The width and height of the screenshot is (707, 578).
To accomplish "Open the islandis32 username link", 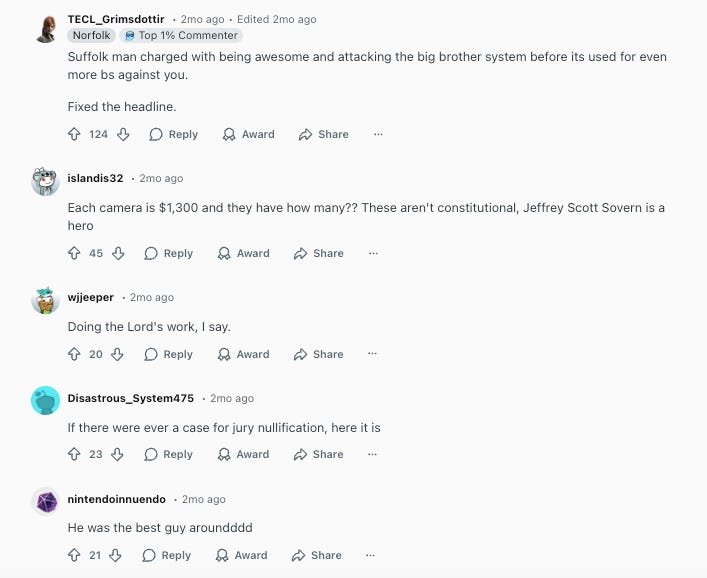I will pos(95,178).
